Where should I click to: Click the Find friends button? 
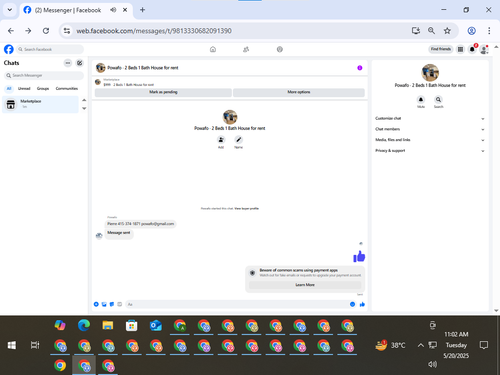point(441,49)
